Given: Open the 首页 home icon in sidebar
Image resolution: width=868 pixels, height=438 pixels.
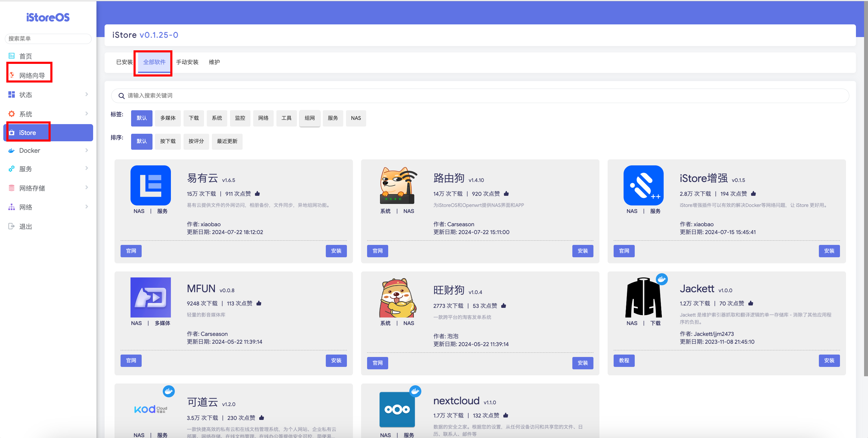Looking at the screenshot, I should [11, 56].
